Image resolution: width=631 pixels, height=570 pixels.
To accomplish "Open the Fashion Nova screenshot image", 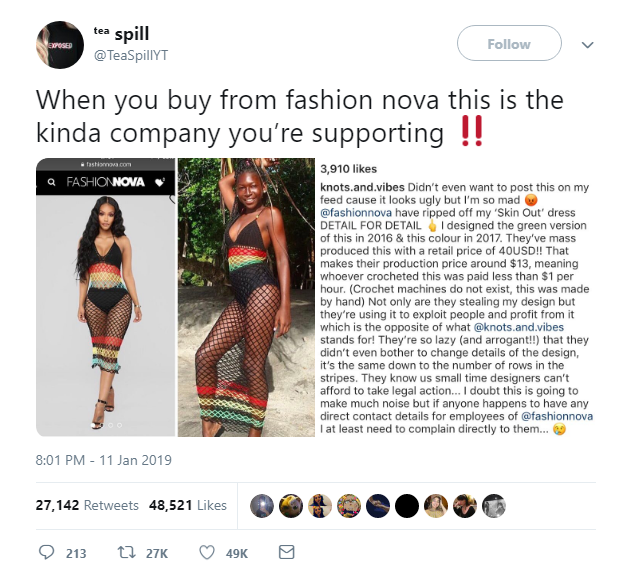I will pos(105,297).
